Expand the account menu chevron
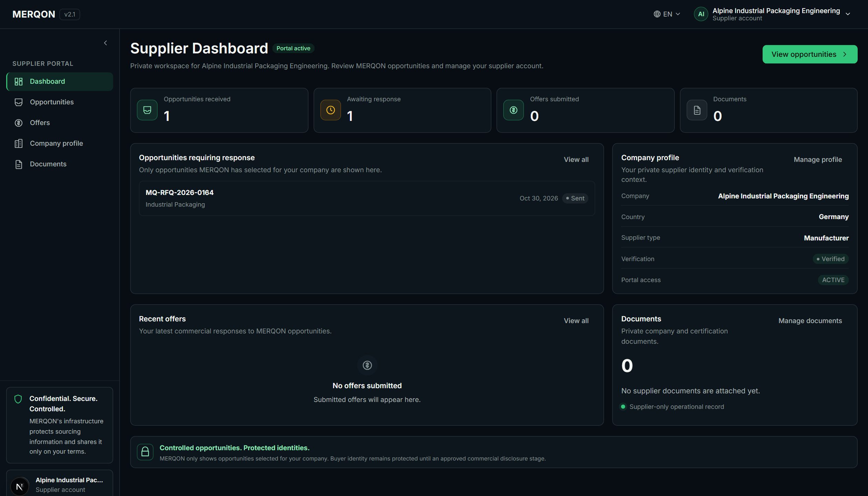This screenshot has height=496, width=868. pyautogui.click(x=848, y=14)
